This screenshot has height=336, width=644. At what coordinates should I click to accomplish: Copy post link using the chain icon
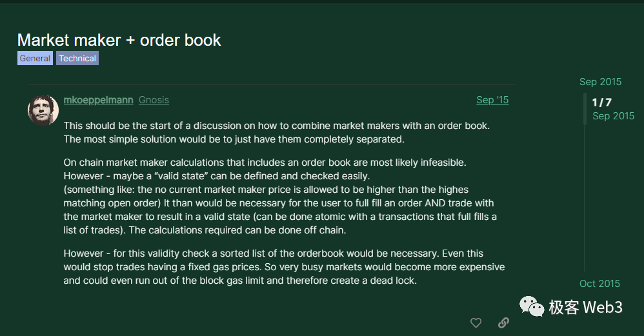coord(504,323)
